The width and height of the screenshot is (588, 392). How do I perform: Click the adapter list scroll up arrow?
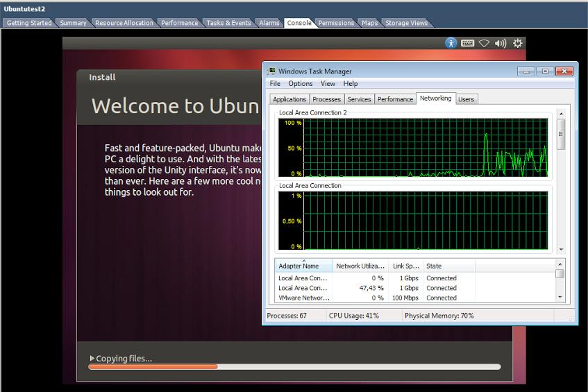pos(560,264)
